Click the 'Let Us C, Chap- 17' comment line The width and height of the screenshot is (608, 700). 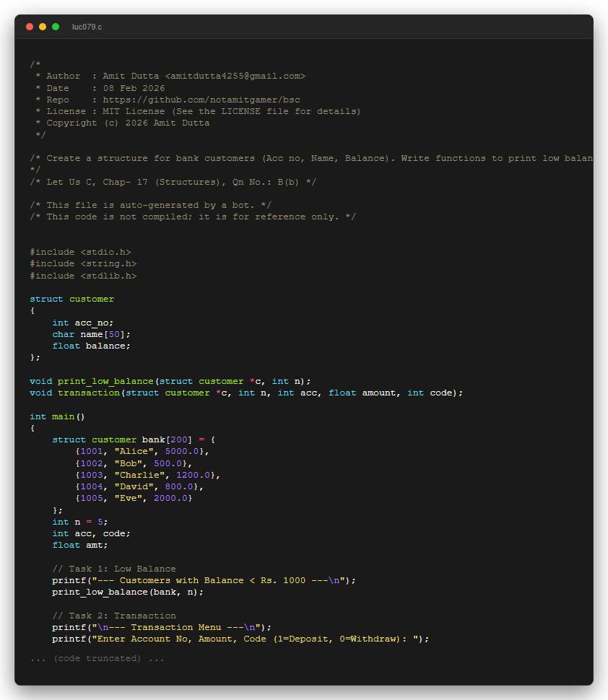pos(173,182)
